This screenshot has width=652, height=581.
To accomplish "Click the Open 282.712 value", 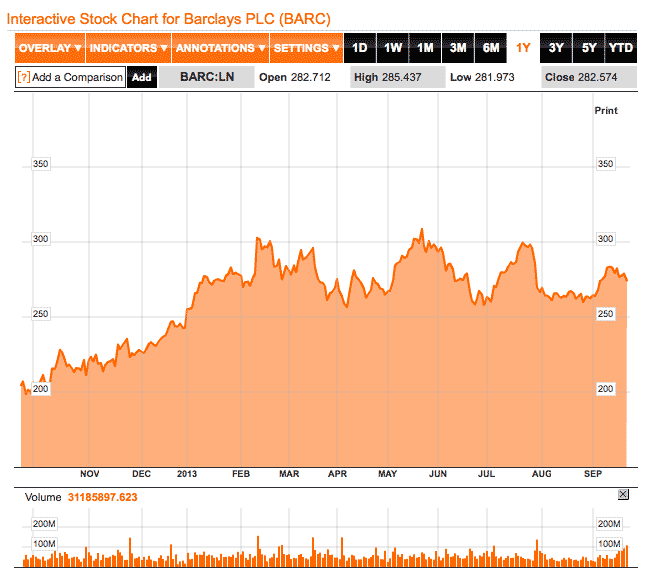I will 295,77.
